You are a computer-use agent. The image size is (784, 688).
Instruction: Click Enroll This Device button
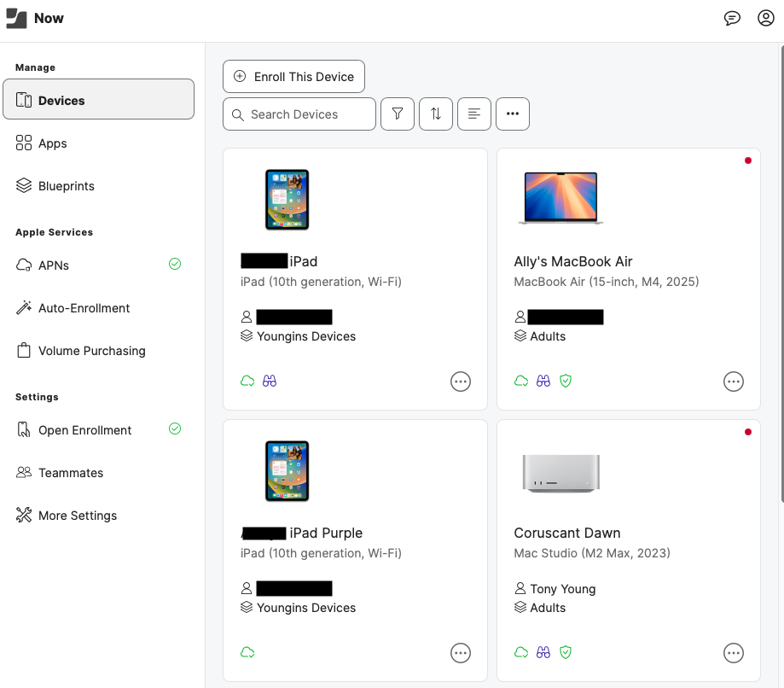pos(293,77)
